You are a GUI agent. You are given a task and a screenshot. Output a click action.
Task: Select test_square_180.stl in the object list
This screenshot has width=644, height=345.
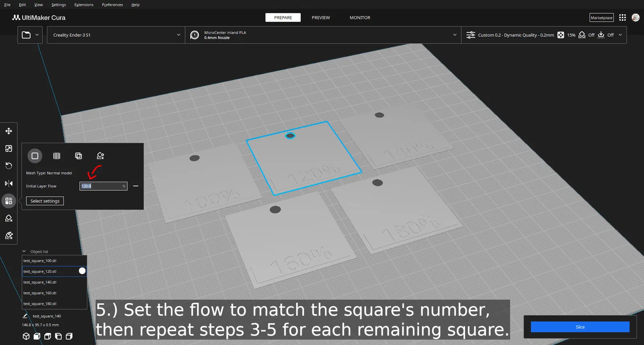coord(54,303)
